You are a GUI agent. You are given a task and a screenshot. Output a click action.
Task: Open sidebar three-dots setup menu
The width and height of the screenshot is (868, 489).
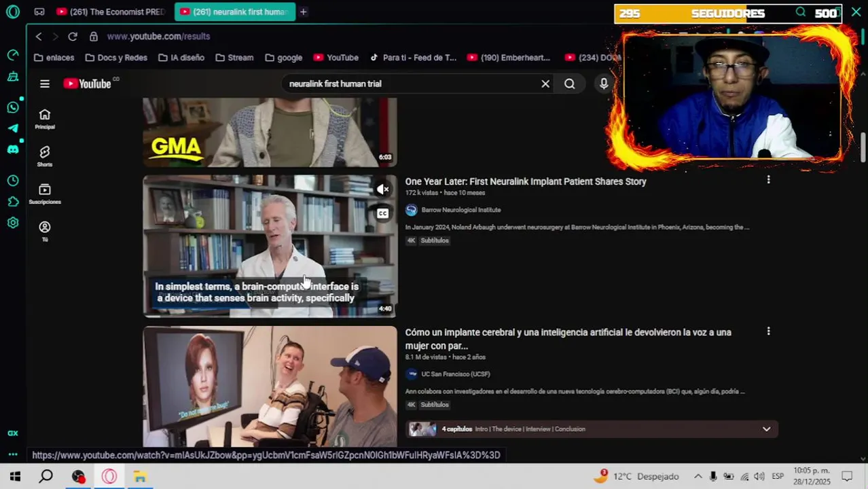tap(13, 454)
